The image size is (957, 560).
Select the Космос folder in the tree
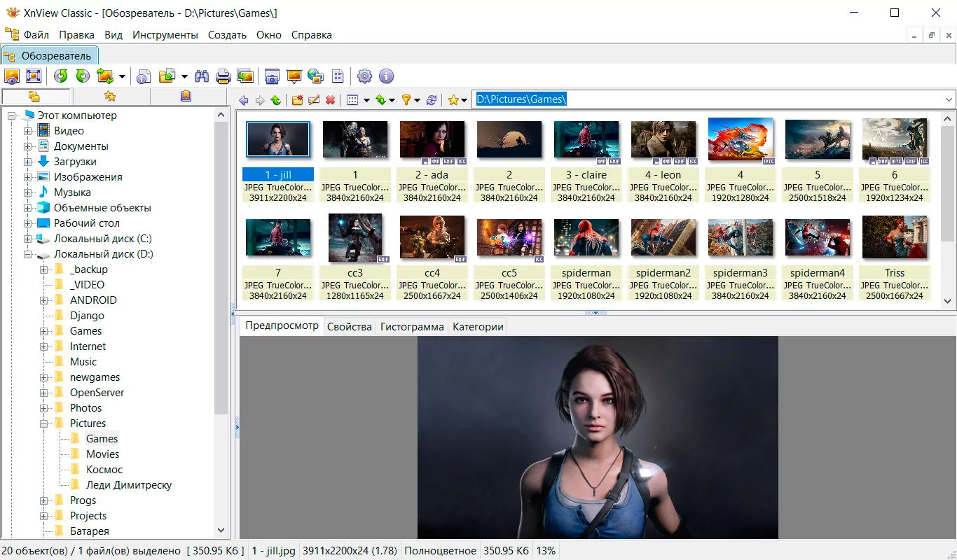tap(104, 470)
